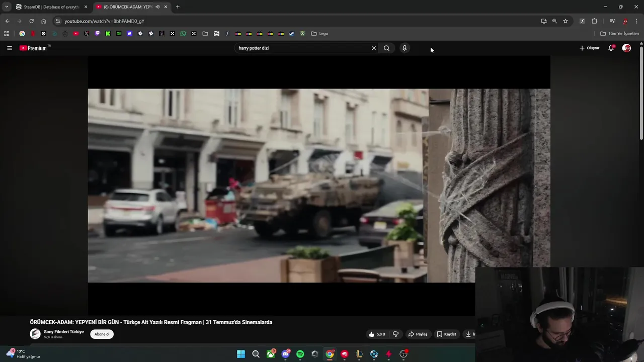The image size is (644, 362).
Task: Open the apps grid in bookmarks bar
Action: coord(7,34)
